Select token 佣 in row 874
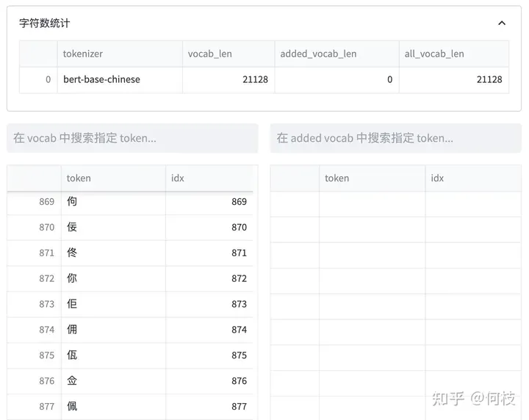This screenshot has width=529, height=420. tap(113, 330)
